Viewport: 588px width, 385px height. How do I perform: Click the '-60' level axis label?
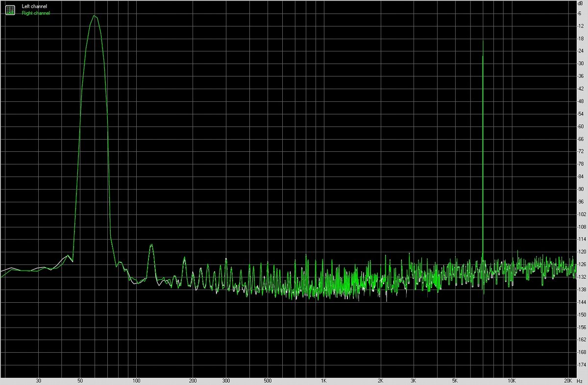pos(581,126)
